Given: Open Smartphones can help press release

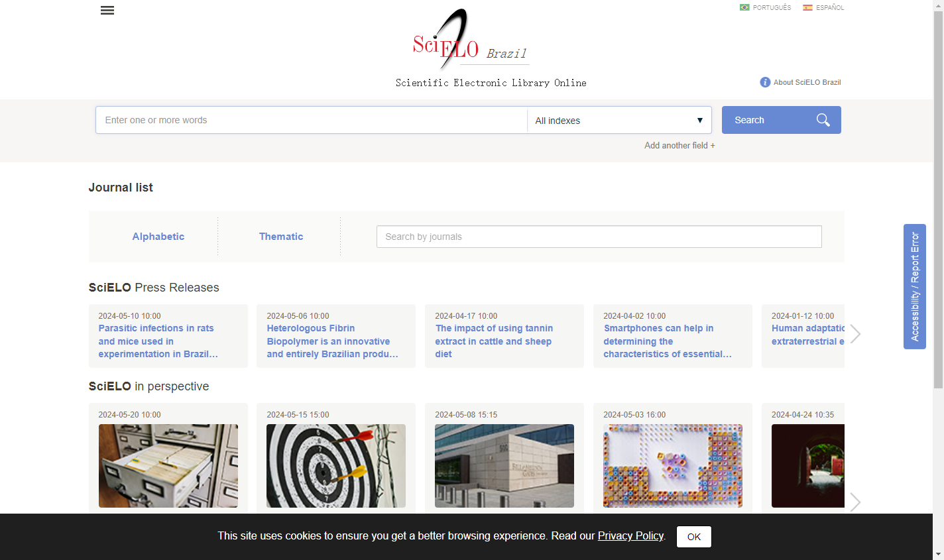Looking at the screenshot, I should pos(668,341).
